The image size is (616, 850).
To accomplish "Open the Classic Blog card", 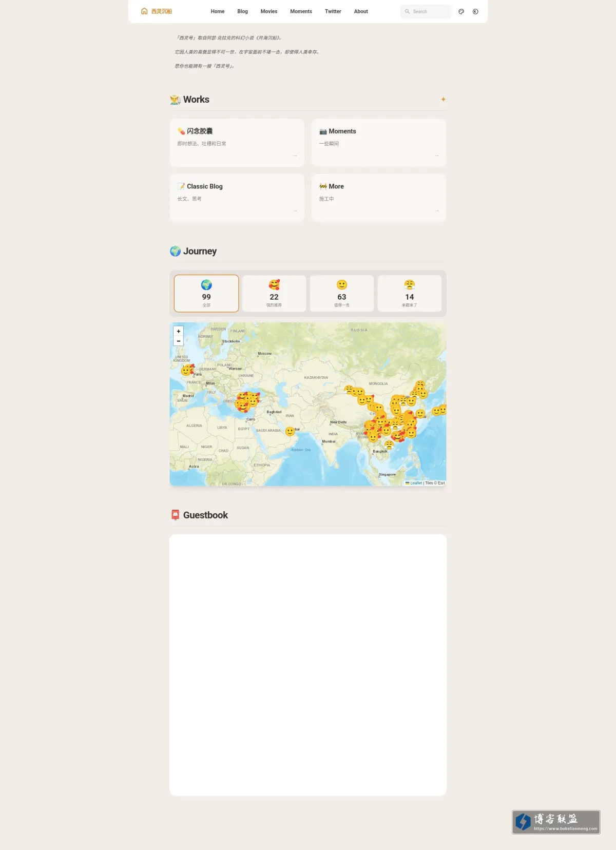I will [x=237, y=198].
